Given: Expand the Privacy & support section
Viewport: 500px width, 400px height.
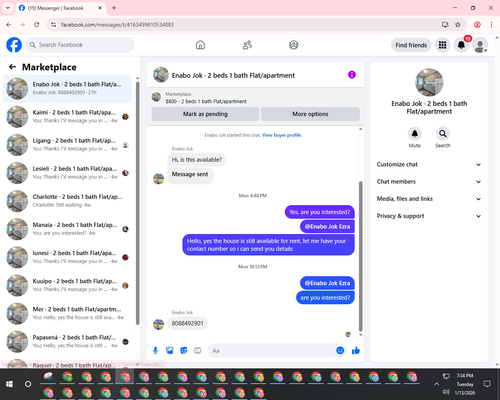Looking at the screenshot, I should point(429,216).
